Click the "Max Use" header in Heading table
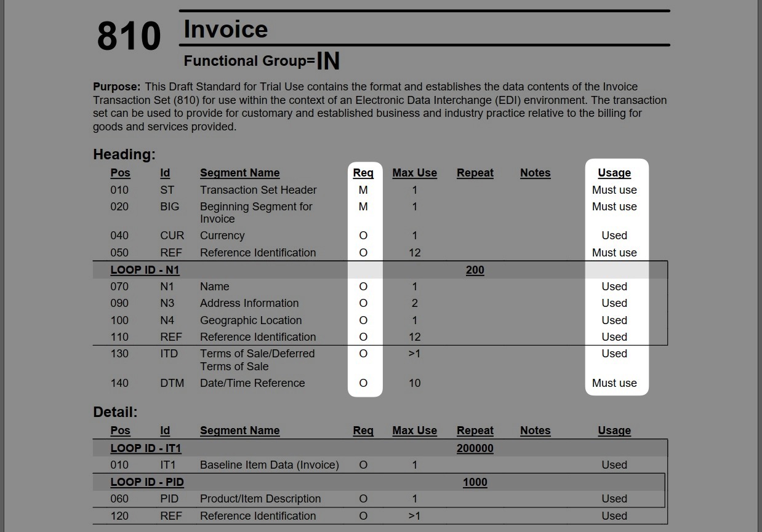 [415, 173]
